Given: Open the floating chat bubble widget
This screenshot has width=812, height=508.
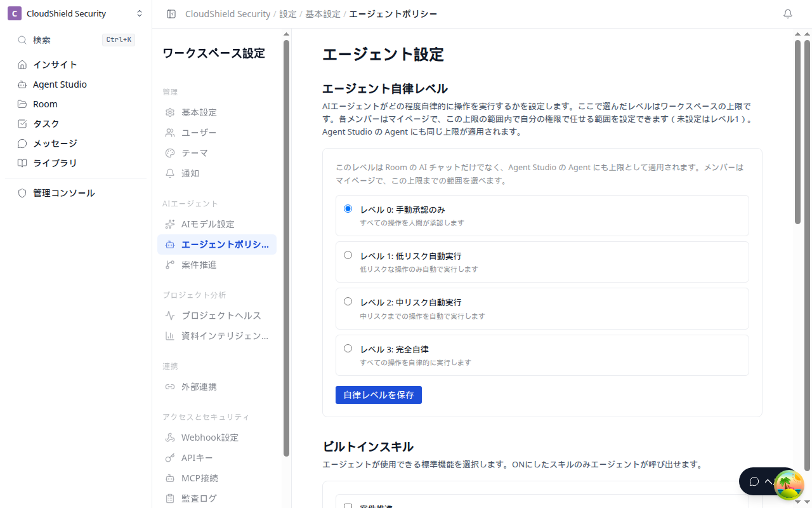Looking at the screenshot, I should click(x=757, y=481).
